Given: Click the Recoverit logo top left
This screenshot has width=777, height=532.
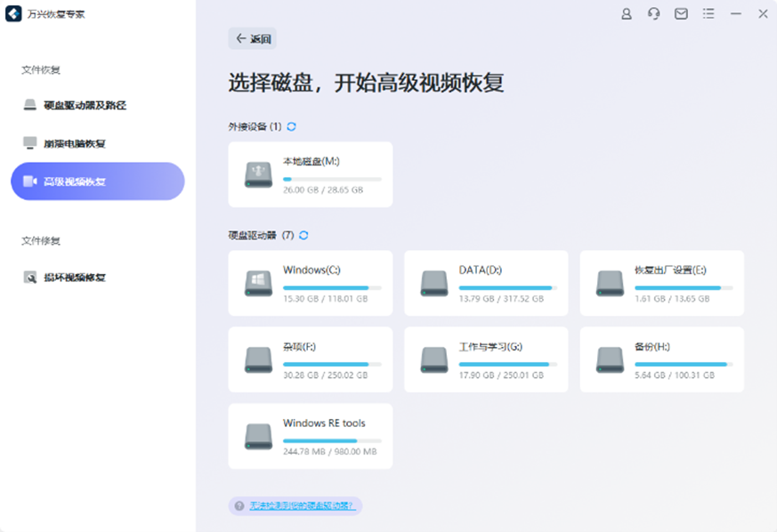Looking at the screenshot, I should [12, 13].
